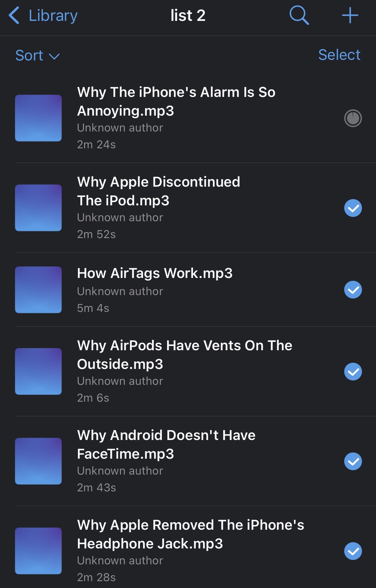Tap checkmark for How AirTags Work
Viewport: 376px width, 588px height.
[x=353, y=290]
